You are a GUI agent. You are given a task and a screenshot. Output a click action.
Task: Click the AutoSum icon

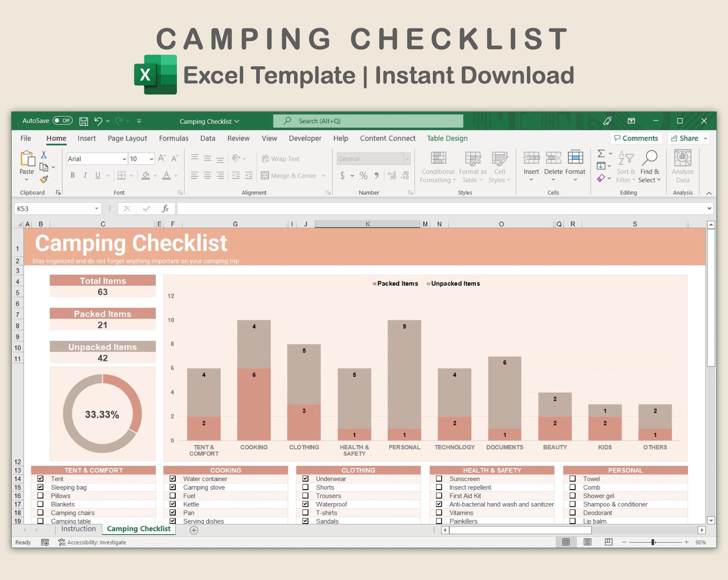click(x=601, y=154)
